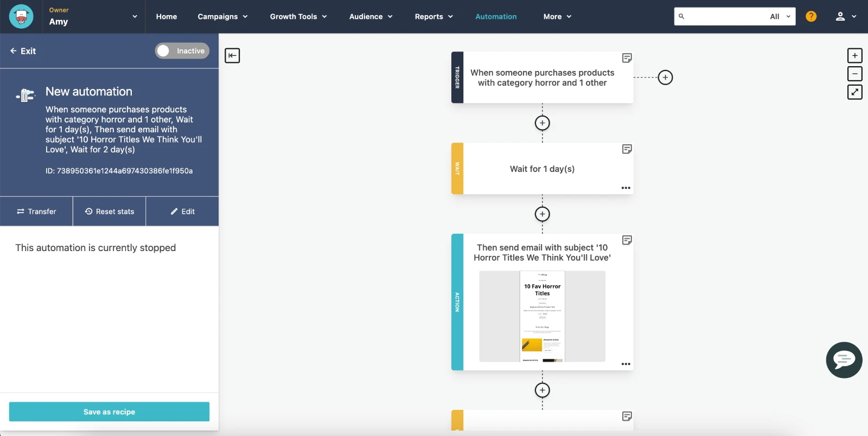
Task: Go to the Home menu item
Action: pos(167,16)
